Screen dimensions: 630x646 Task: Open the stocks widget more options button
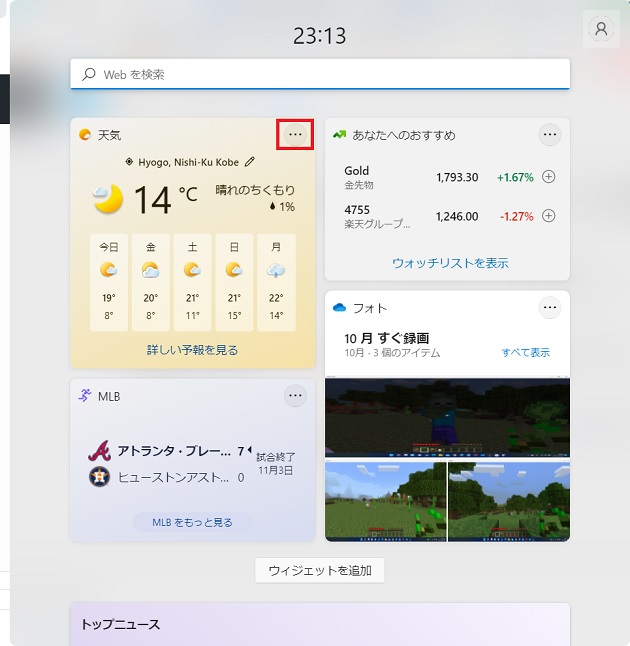coord(550,134)
